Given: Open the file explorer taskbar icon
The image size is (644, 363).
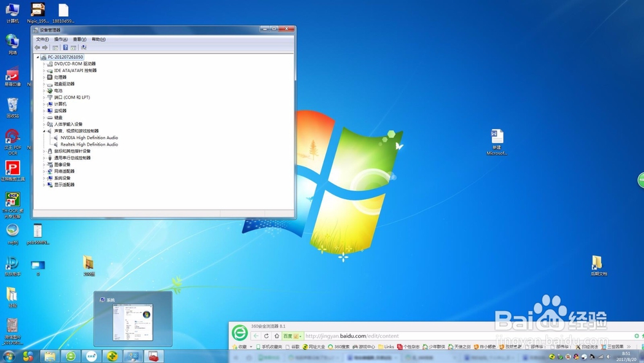Looking at the screenshot, I should point(50,357).
